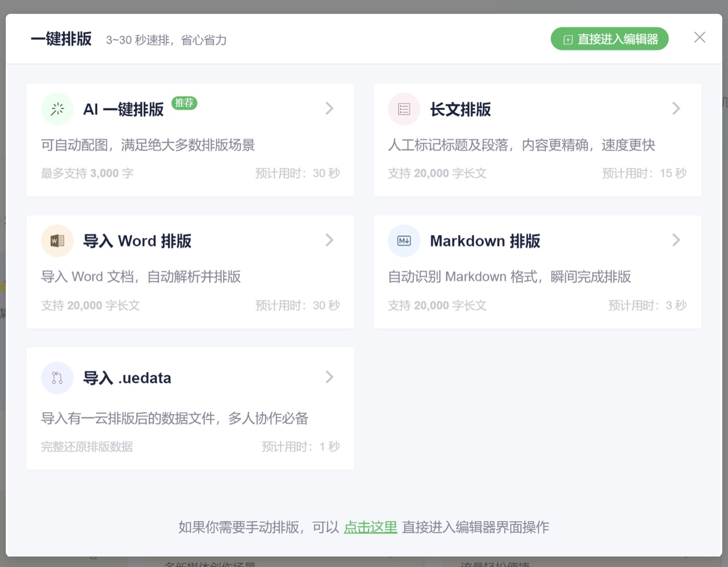Close the 一键排版 dialog
Viewport: 728px width, 567px height.
(x=700, y=37)
